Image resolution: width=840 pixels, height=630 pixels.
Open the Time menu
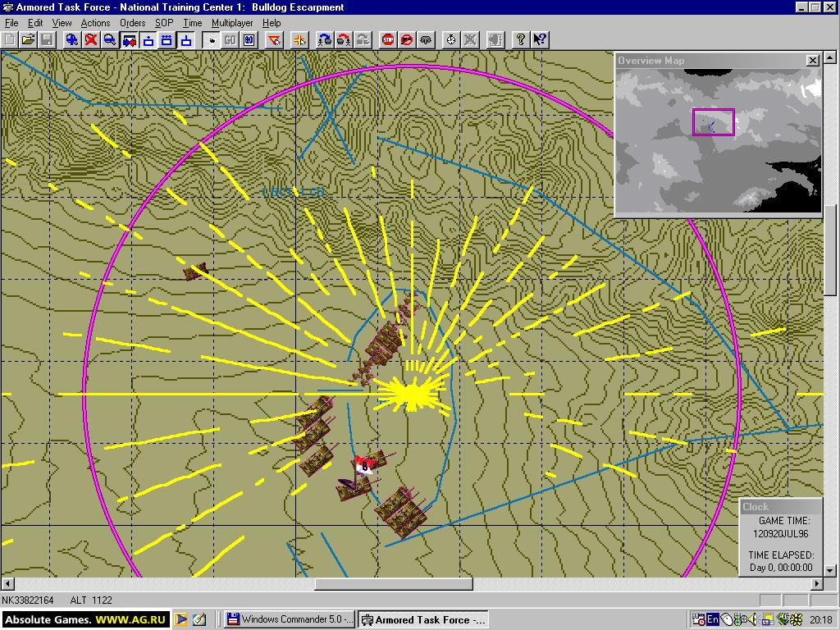point(192,23)
